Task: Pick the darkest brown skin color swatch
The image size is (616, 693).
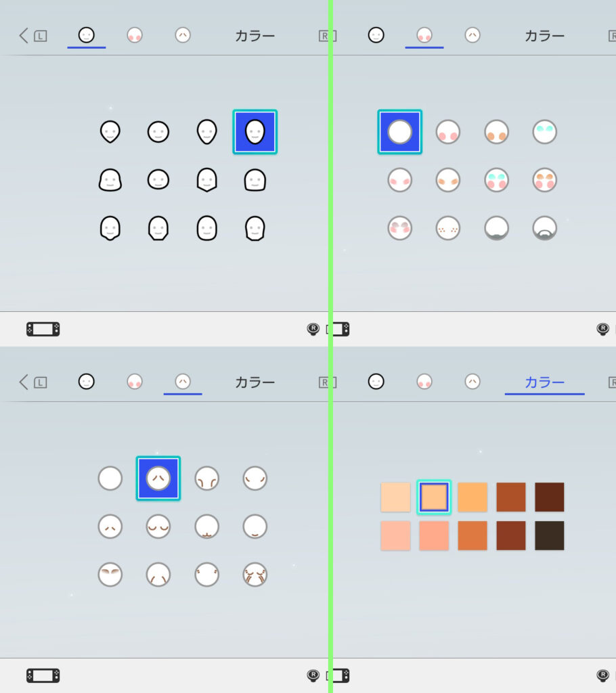Action: (x=549, y=536)
